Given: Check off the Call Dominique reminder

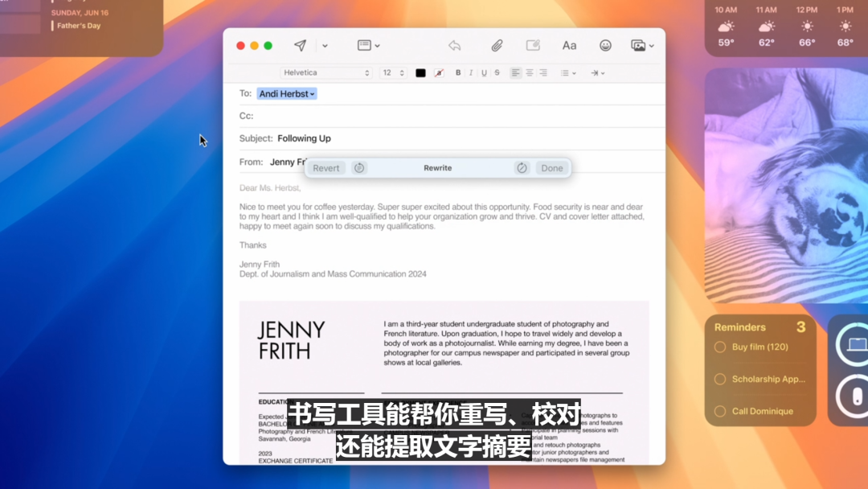Looking at the screenshot, I should click(x=719, y=411).
